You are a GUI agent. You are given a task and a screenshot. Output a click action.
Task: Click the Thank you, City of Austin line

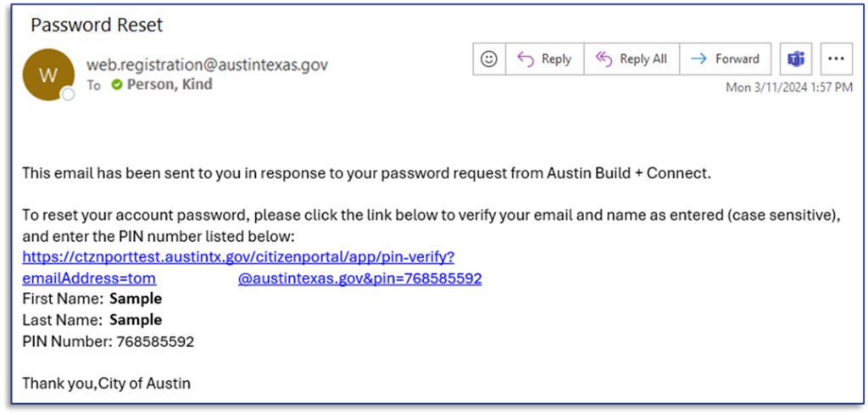[106, 384]
